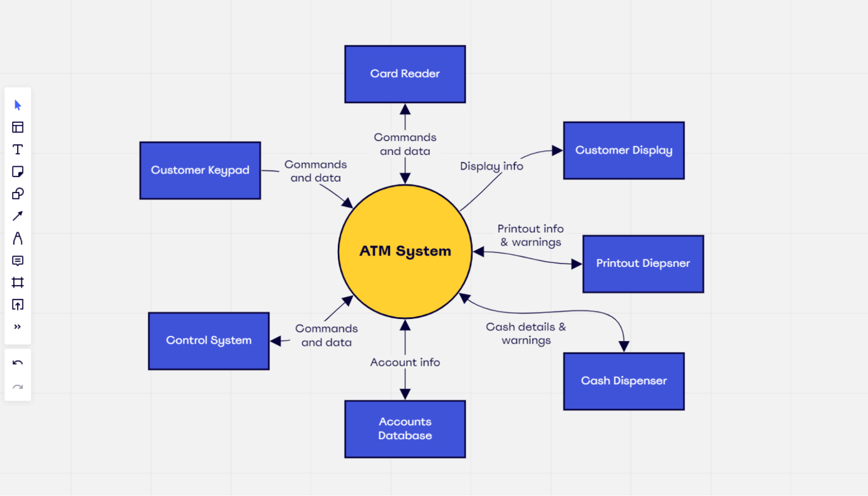Select the link/connector tool
The image size is (868, 496).
[x=17, y=216]
